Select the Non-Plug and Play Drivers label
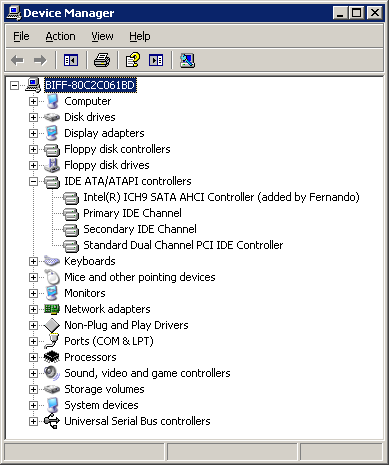The width and height of the screenshot is (389, 465). pos(126,325)
